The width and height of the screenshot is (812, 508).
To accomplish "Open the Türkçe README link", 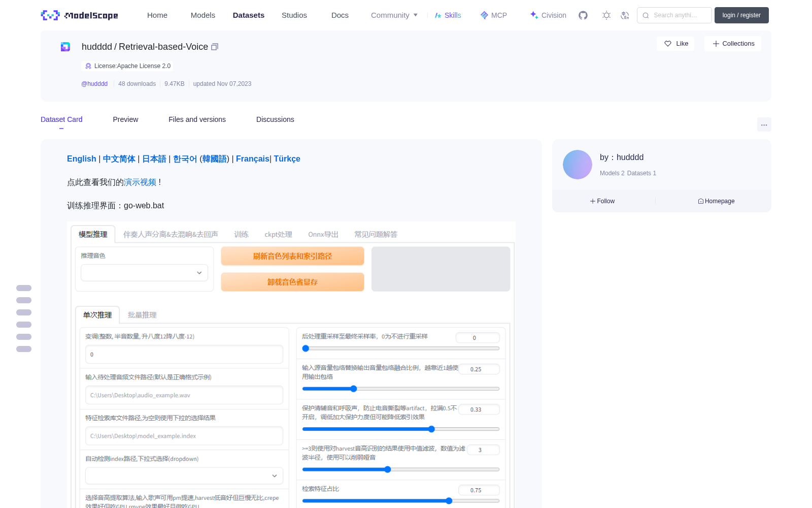I will coord(287,159).
